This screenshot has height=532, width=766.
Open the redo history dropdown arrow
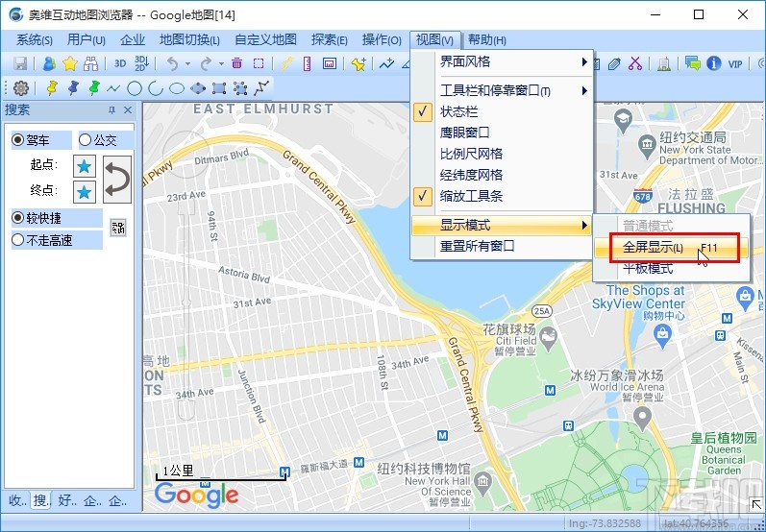click(x=221, y=64)
